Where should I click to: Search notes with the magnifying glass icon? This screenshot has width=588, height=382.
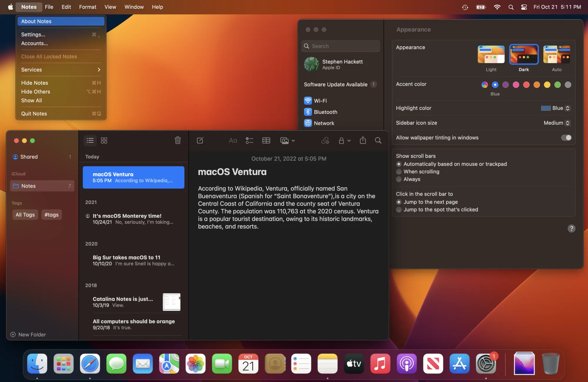378,140
